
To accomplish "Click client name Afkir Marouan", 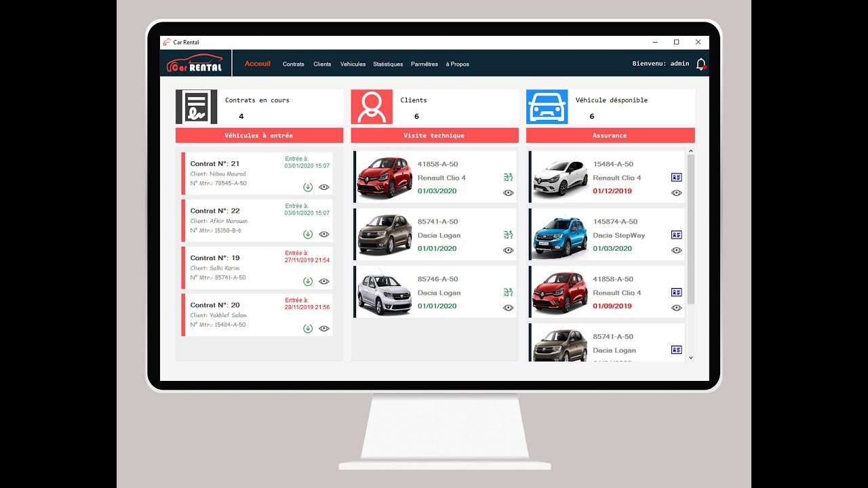I will pos(229,221).
